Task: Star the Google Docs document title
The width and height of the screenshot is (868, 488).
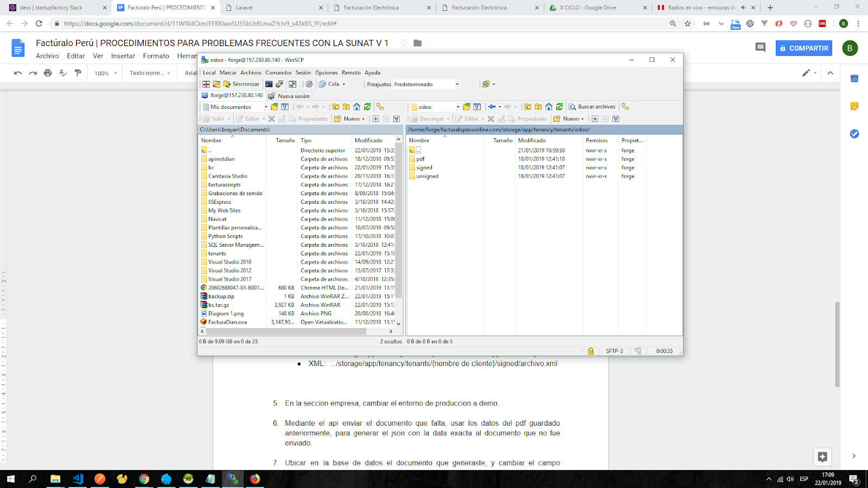Action: [404, 43]
